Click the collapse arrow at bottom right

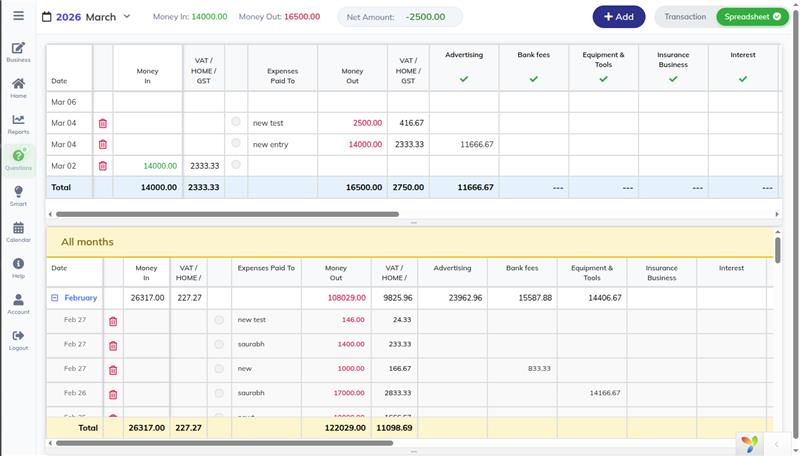(777, 445)
